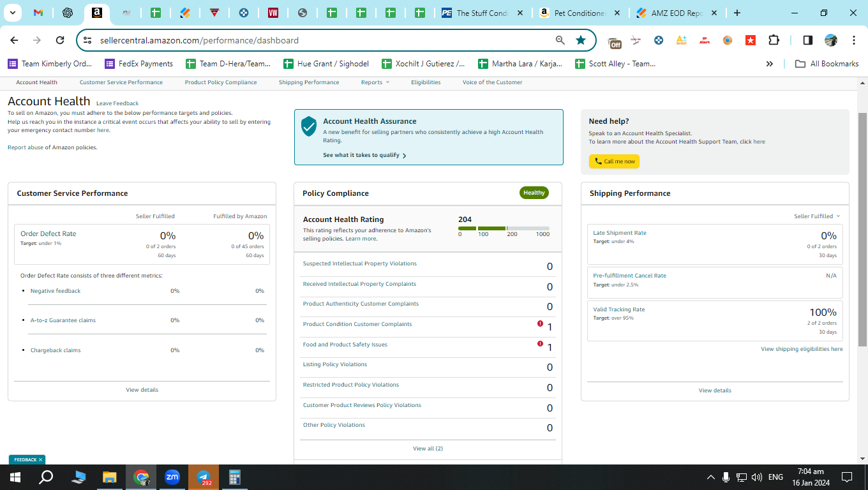Open the Seller Fulfilled dropdown in Shipping Performance

coord(817,216)
